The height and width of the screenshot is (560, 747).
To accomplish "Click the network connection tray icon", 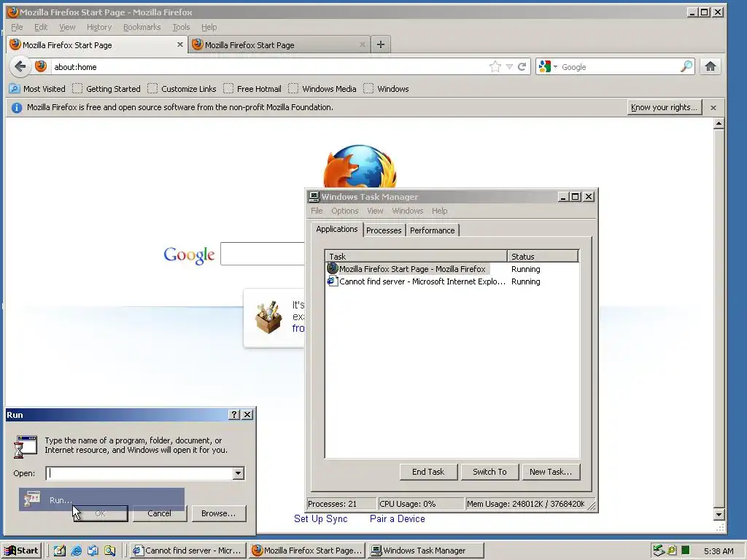I will coord(659,551).
